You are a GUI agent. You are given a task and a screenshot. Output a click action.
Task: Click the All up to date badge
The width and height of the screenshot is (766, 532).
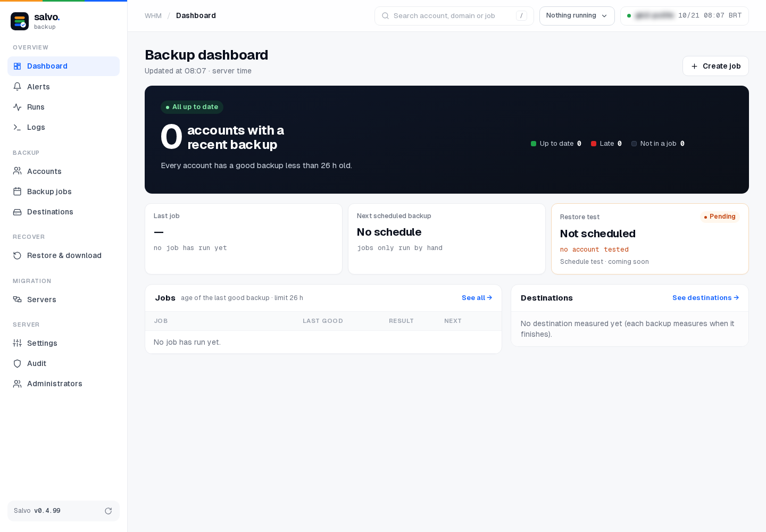click(x=191, y=107)
